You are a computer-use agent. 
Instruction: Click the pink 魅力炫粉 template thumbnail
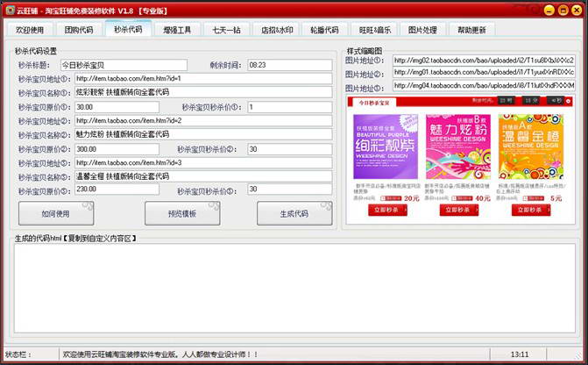[458, 147]
